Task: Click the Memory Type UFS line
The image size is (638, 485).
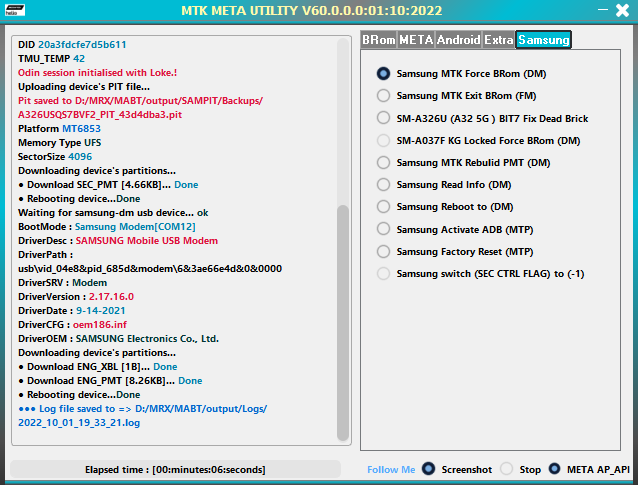Action: (x=59, y=143)
